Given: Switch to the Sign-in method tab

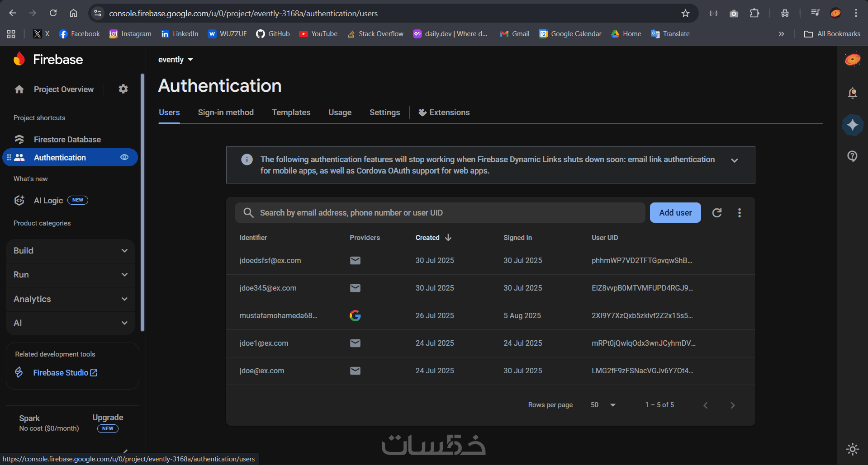Looking at the screenshot, I should (x=226, y=113).
